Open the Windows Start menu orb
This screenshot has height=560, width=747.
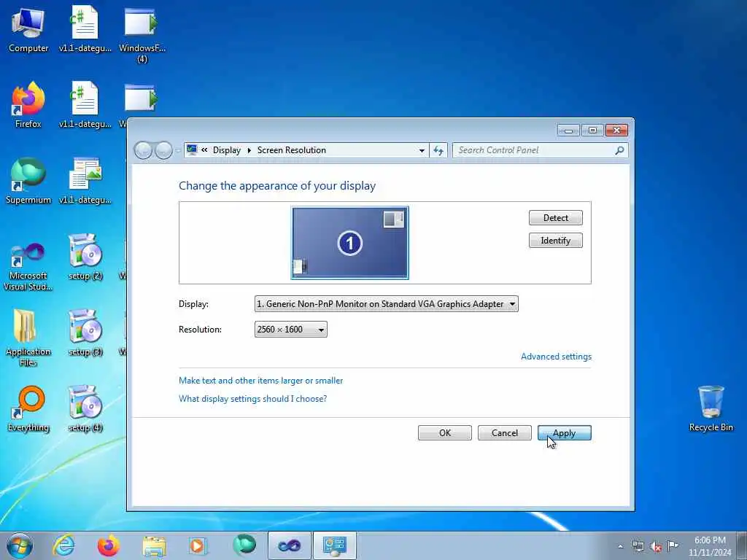(20, 545)
